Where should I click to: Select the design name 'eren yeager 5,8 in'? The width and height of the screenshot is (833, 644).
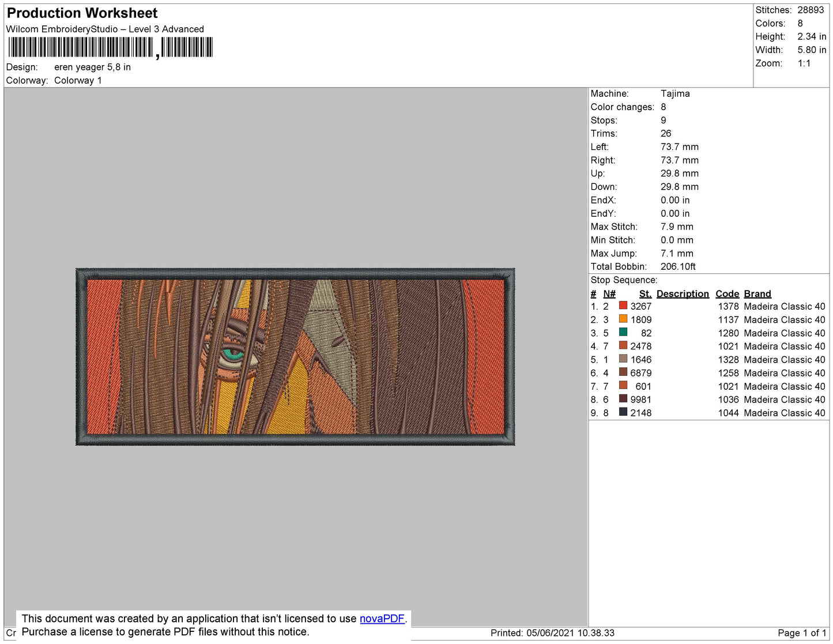tap(92, 67)
